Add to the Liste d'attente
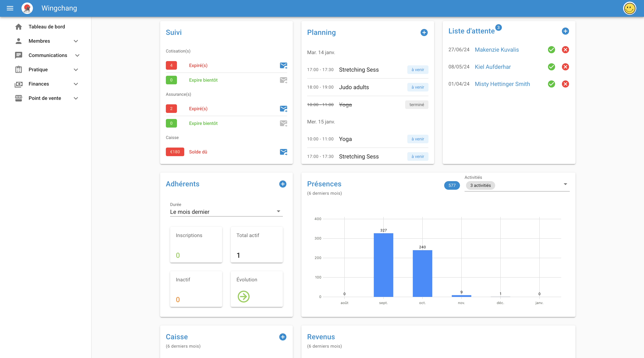The width and height of the screenshot is (644, 358). pos(565,31)
